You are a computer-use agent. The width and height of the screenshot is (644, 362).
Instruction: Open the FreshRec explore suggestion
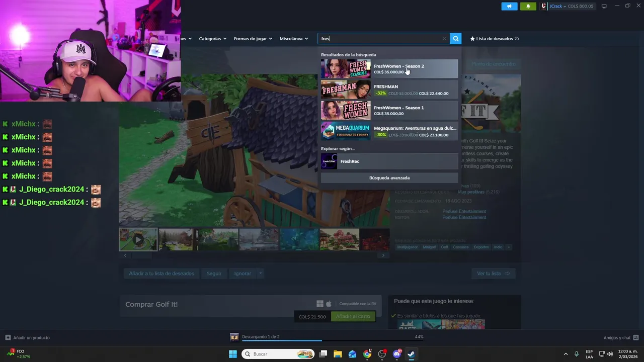389,161
